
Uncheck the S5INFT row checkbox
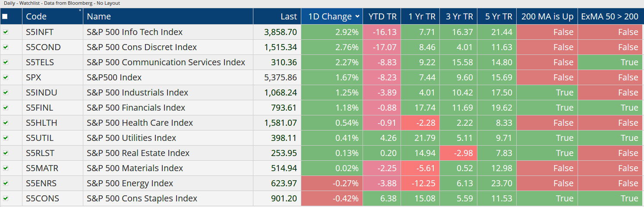[5, 32]
